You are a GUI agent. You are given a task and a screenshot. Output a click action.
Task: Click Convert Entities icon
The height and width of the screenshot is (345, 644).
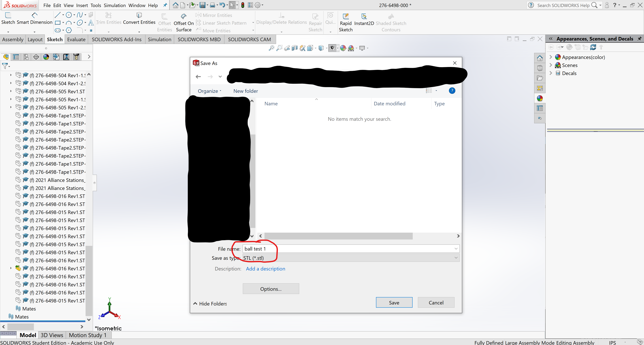coord(139,15)
